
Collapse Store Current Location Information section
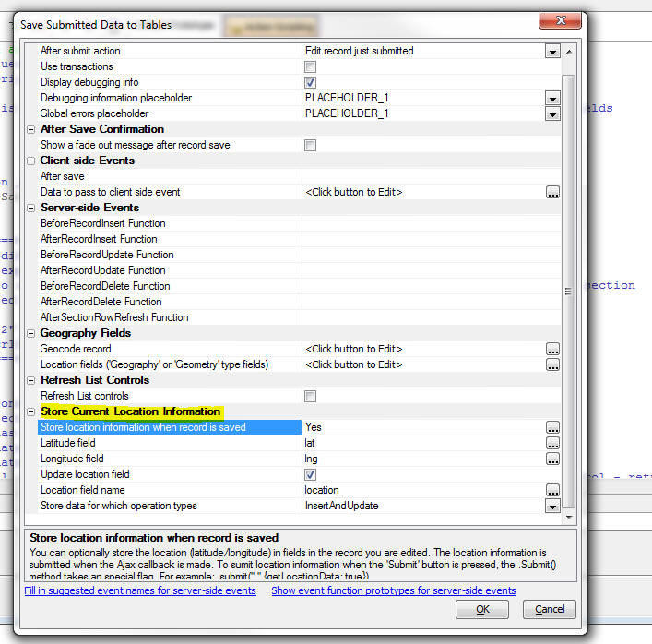click(30, 411)
